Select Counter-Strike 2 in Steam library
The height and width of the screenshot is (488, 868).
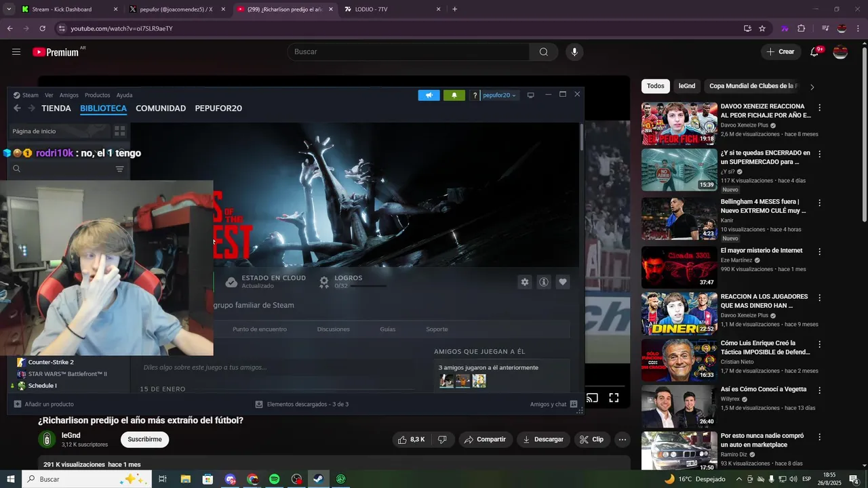click(51, 363)
